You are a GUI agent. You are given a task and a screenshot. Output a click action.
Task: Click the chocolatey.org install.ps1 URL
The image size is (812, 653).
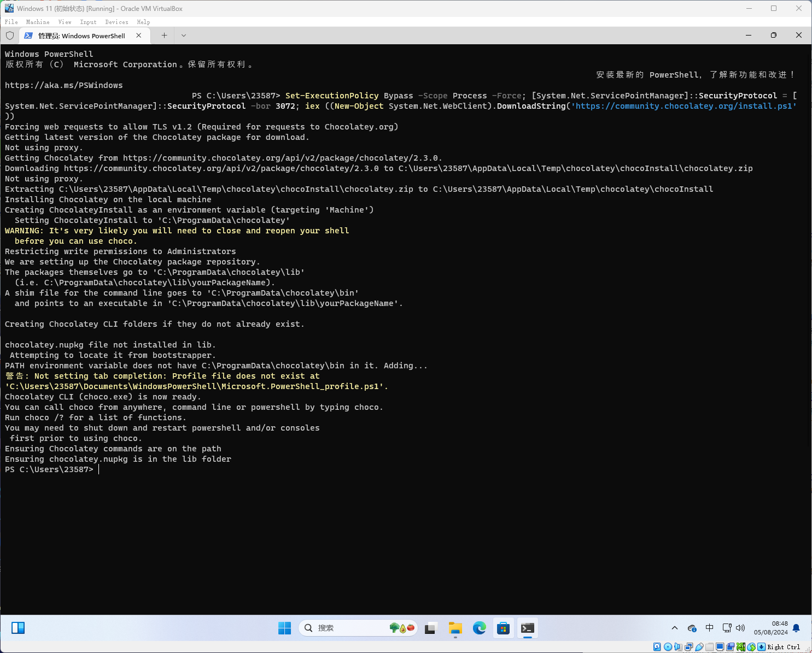[x=684, y=106]
